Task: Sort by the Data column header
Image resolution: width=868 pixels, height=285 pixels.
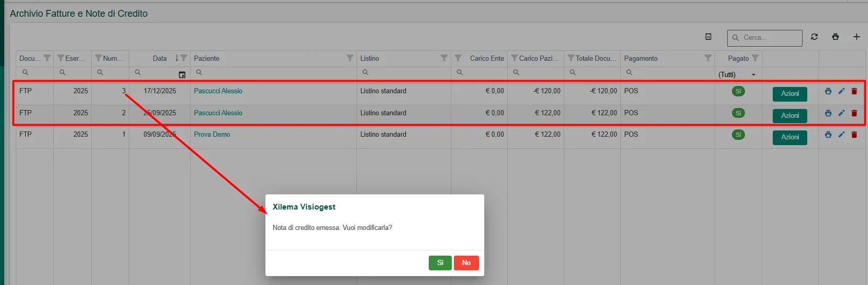Action: (x=160, y=58)
